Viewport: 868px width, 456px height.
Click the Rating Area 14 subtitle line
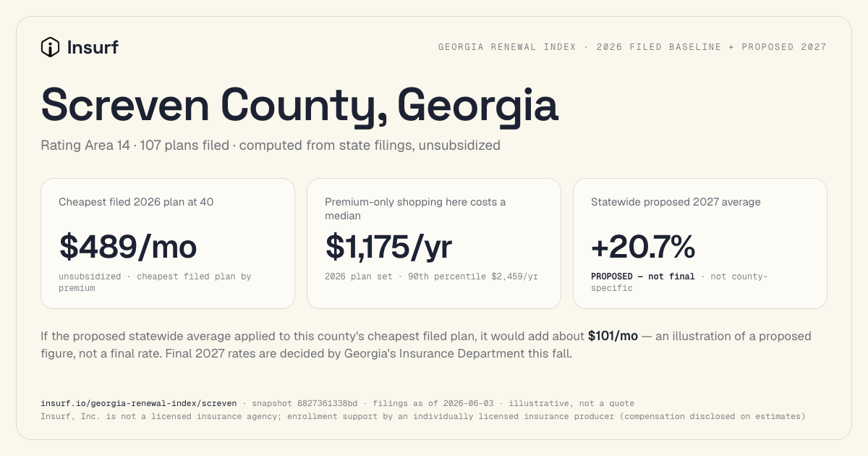pyautogui.click(x=271, y=145)
